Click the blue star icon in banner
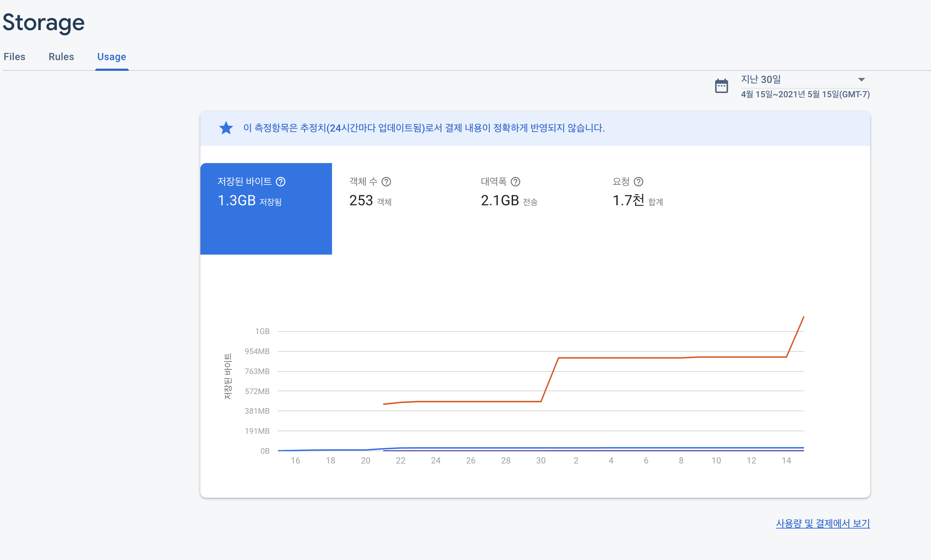This screenshot has width=931, height=560. pos(226,128)
